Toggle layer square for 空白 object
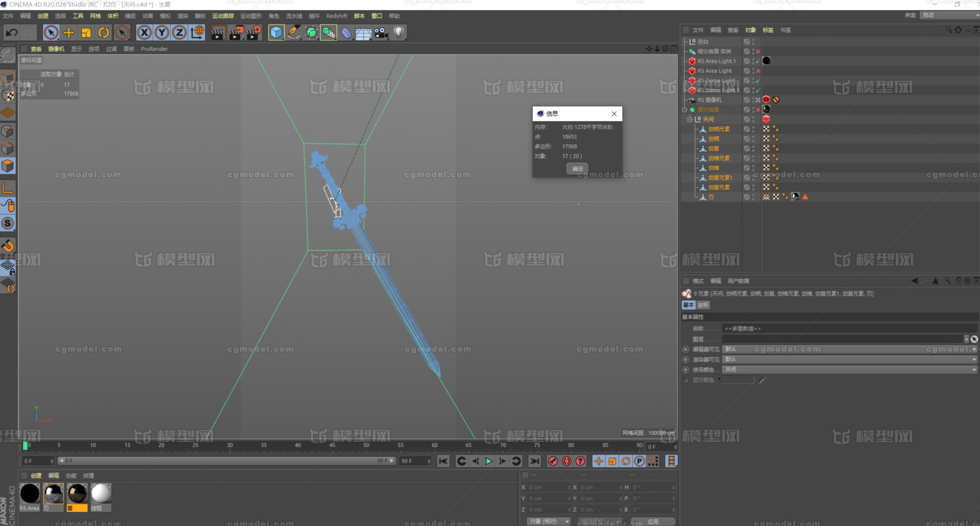Viewport: 980px width, 526px height. click(x=747, y=42)
